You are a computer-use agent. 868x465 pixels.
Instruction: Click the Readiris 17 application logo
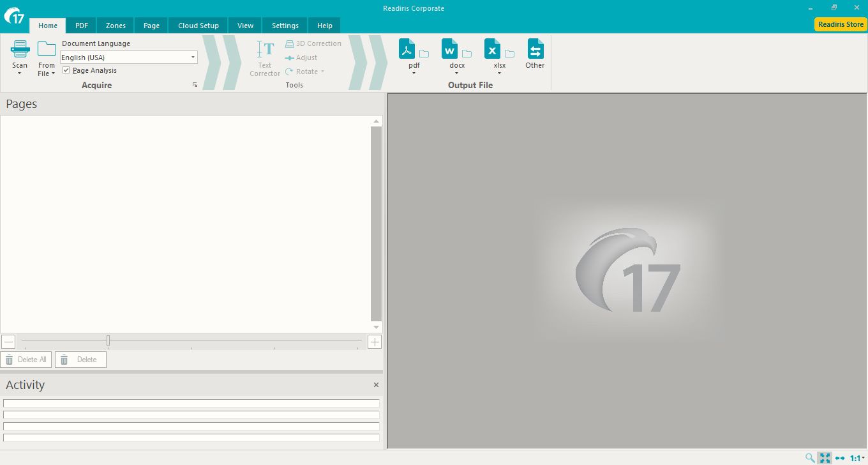click(x=14, y=15)
